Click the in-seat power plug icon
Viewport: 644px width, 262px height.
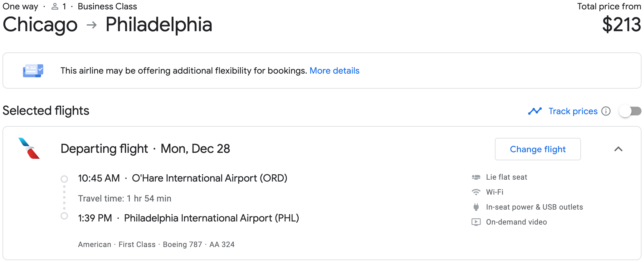[x=476, y=207]
